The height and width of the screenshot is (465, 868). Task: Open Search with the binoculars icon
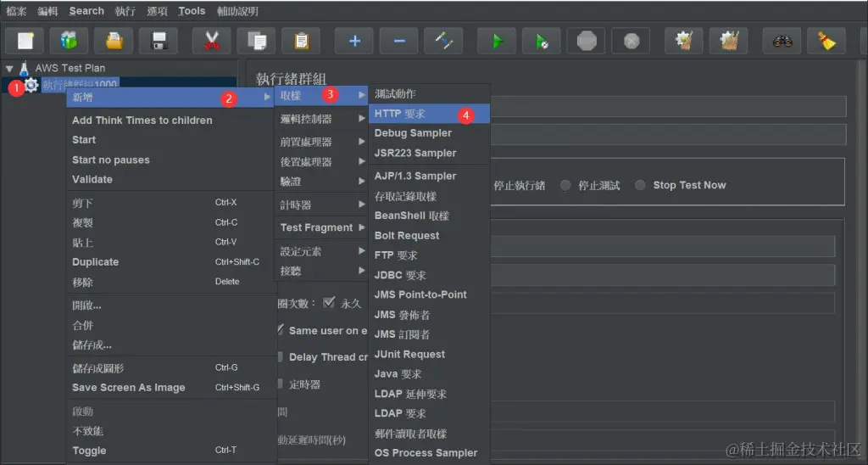click(782, 41)
